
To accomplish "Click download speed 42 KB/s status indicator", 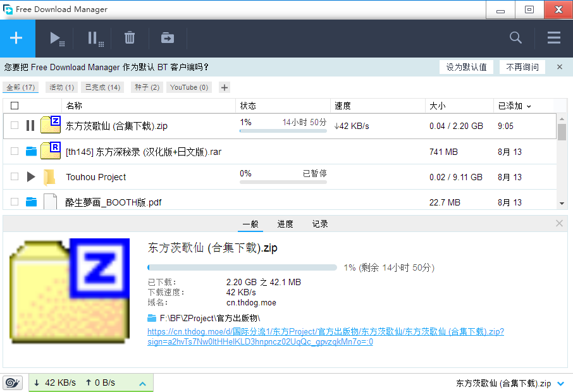I will click(55, 383).
